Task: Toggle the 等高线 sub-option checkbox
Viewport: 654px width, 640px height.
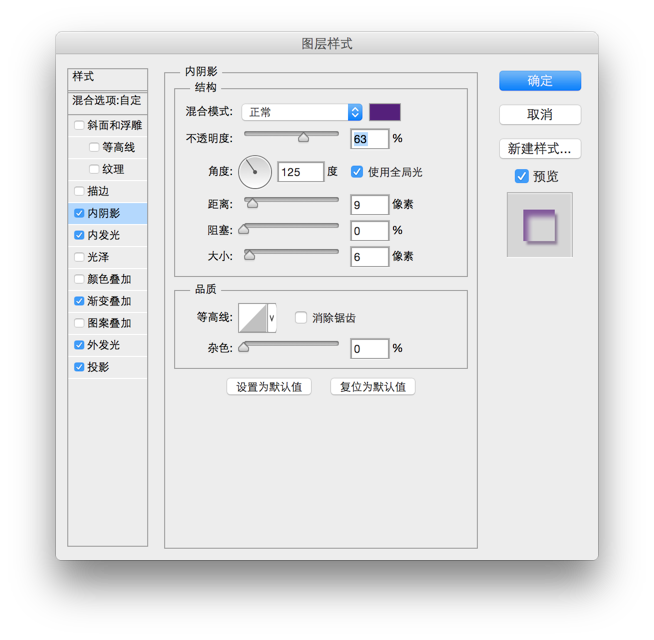Action: (94, 147)
